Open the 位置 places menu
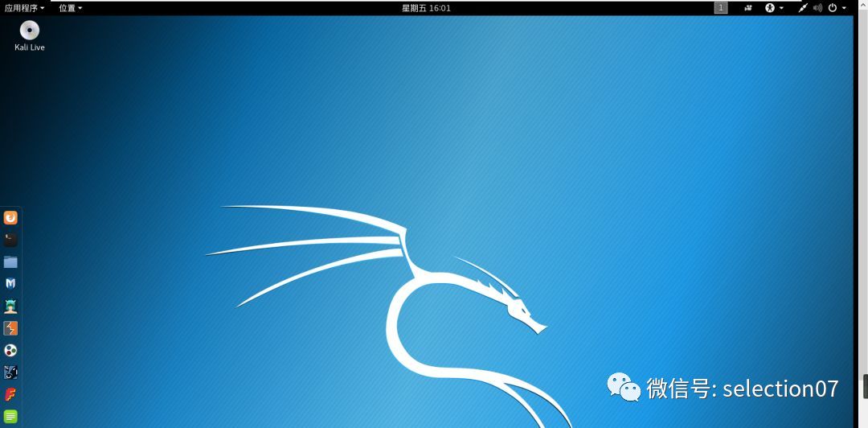This screenshot has width=868, height=428. click(70, 8)
